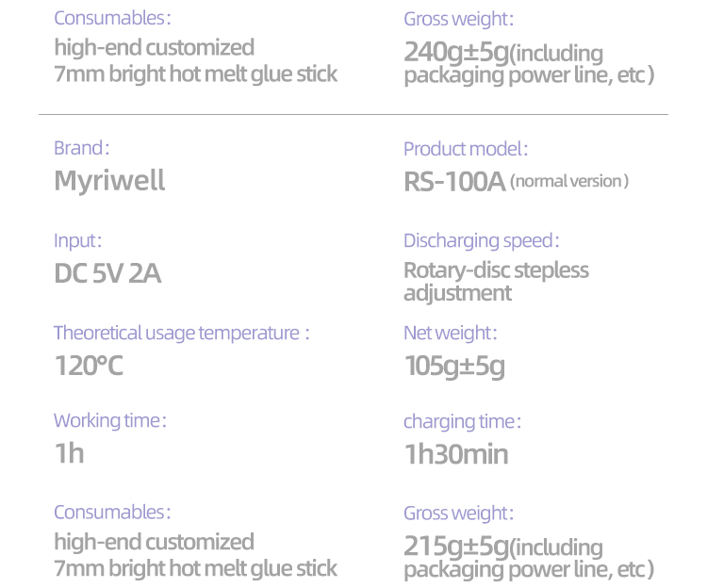Click the horizontal divider line

[353, 115]
